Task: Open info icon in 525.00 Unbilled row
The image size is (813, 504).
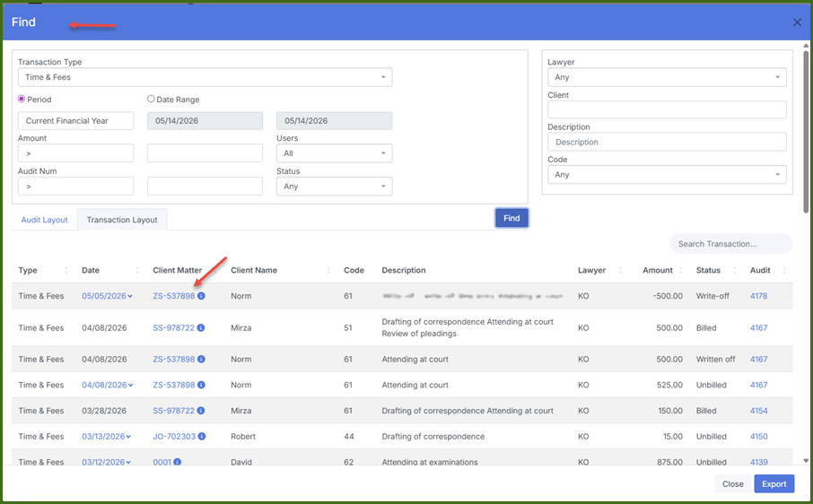Action: point(201,385)
